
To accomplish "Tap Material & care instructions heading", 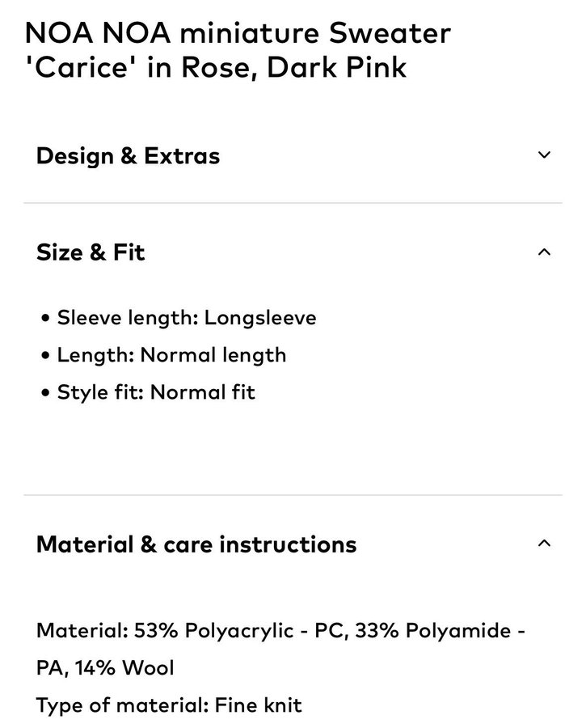I will point(196,544).
